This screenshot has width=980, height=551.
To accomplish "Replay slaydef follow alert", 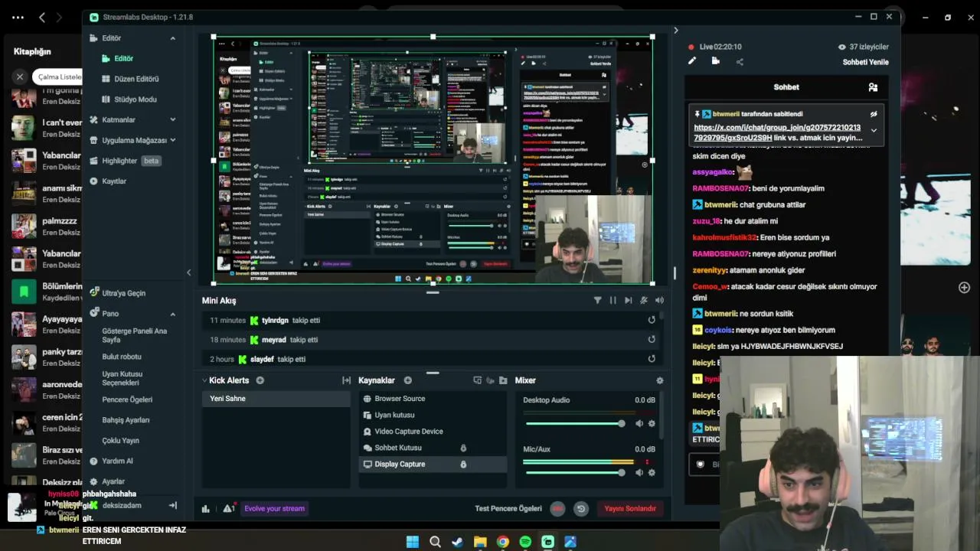I will [652, 359].
